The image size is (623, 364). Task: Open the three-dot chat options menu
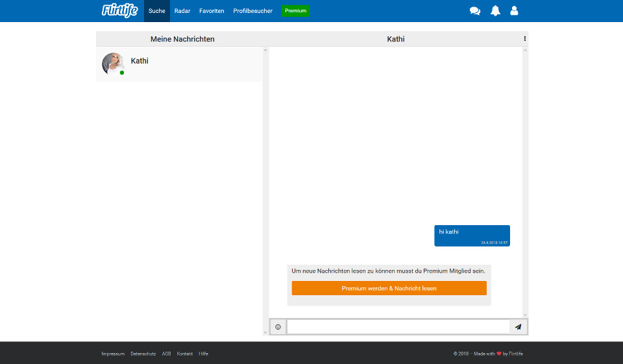click(x=524, y=39)
